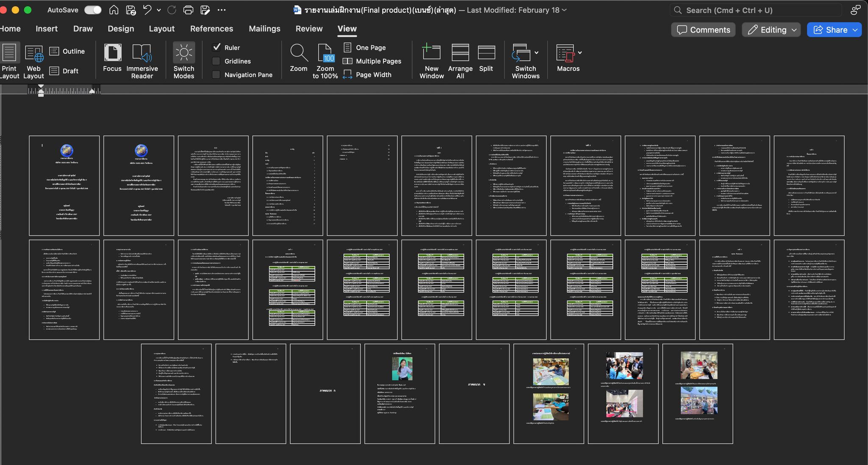Expand the Switch Windows dropdown arrow

pyautogui.click(x=537, y=53)
